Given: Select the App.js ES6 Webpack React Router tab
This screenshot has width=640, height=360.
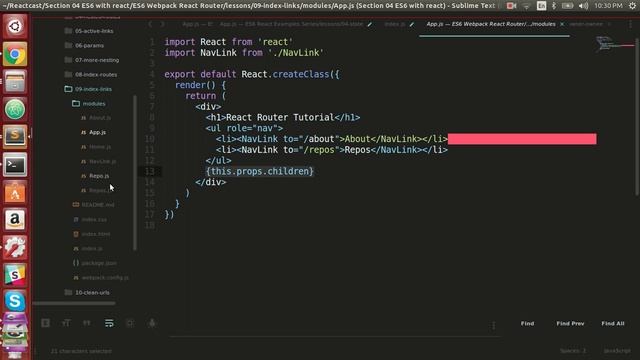Looking at the screenshot, I should point(491,24).
